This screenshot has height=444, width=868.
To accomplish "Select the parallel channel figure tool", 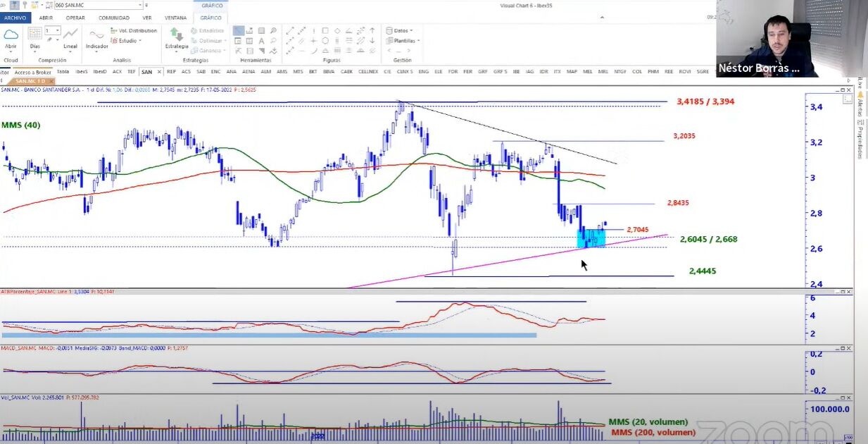I will [x=302, y=41].
